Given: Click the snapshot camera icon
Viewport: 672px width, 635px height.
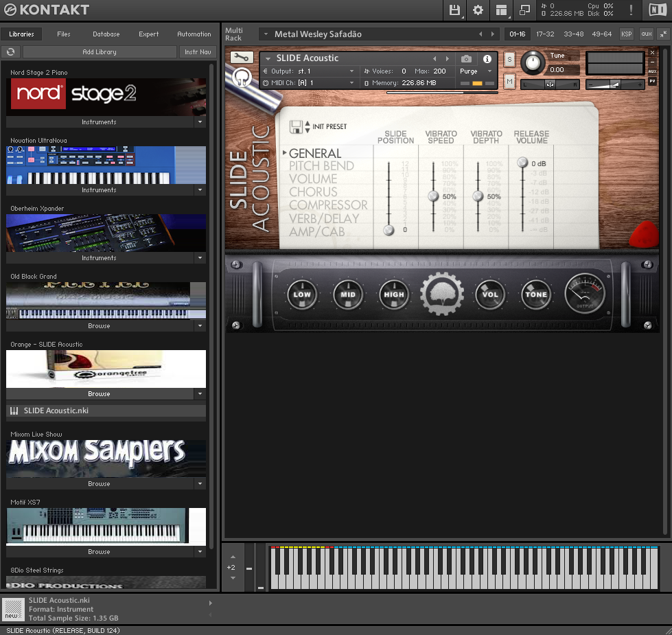Looking at the screenshot, I should coord(466,59).
